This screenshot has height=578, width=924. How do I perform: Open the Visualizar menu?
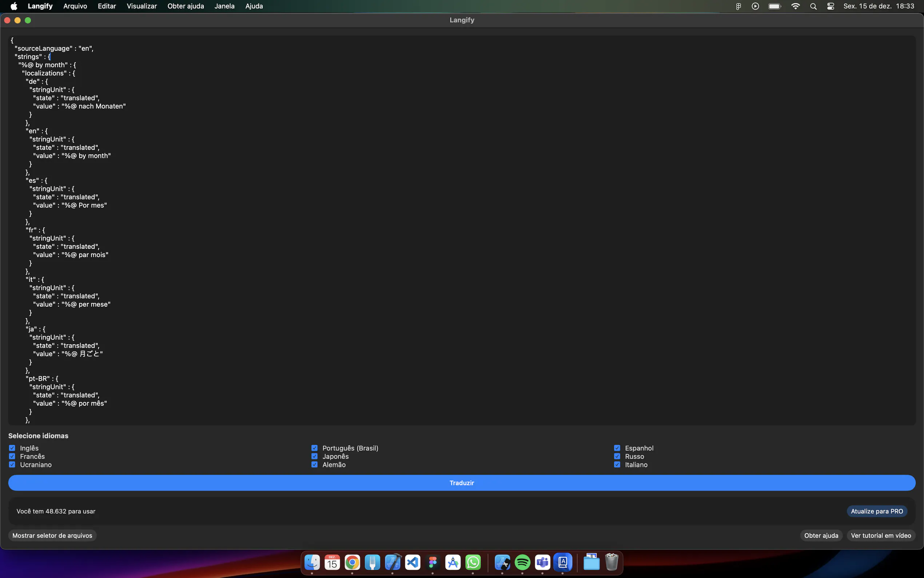[x=142, y=6]
